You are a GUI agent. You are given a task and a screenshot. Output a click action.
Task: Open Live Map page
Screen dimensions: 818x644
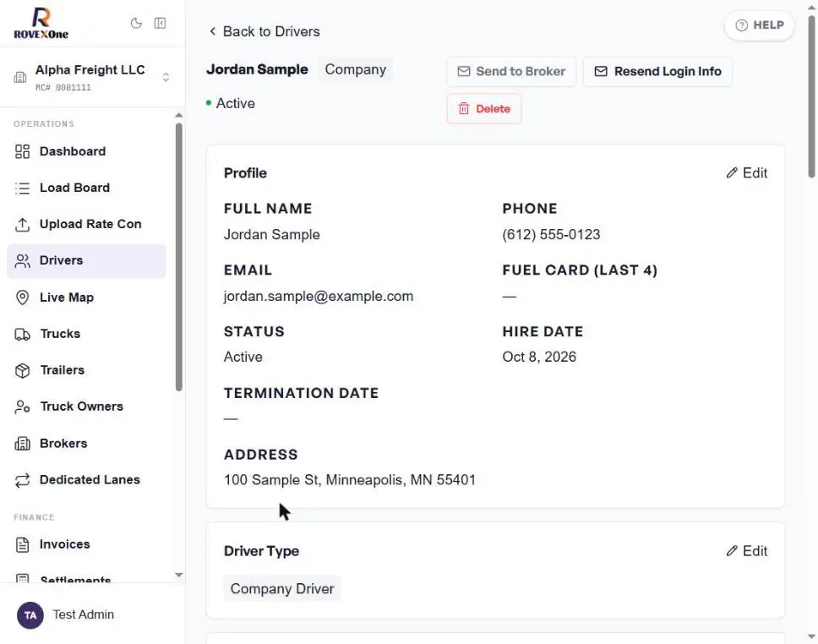tap(86, 297)
